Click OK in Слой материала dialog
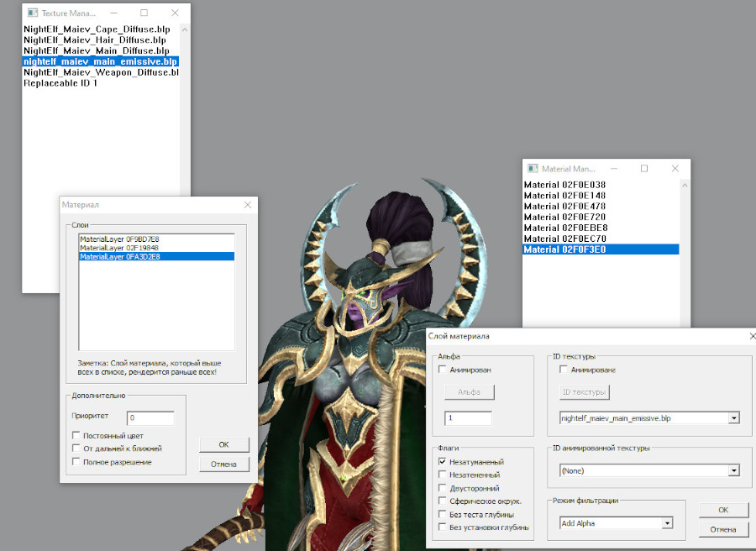This screenshot has width=756, height=551. (x=724, y=510)
